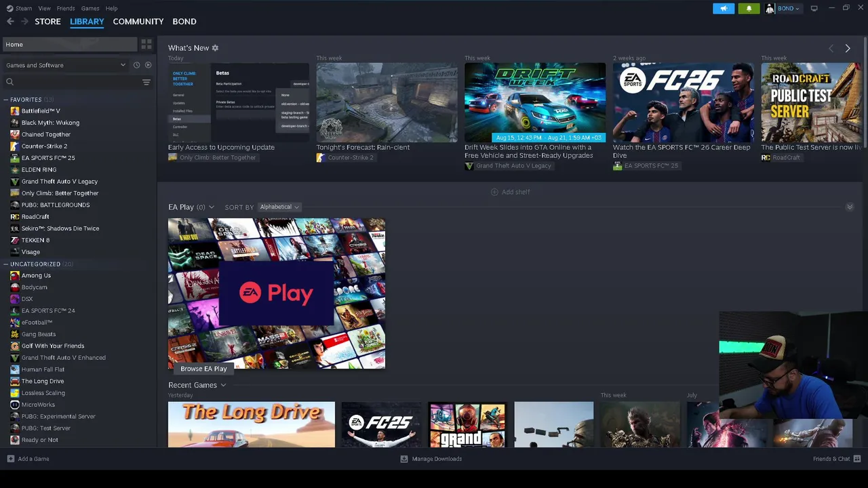Open the announcements megaphone button
The width and height of the screenshot is (868, 488).
(x=724, y=8)
